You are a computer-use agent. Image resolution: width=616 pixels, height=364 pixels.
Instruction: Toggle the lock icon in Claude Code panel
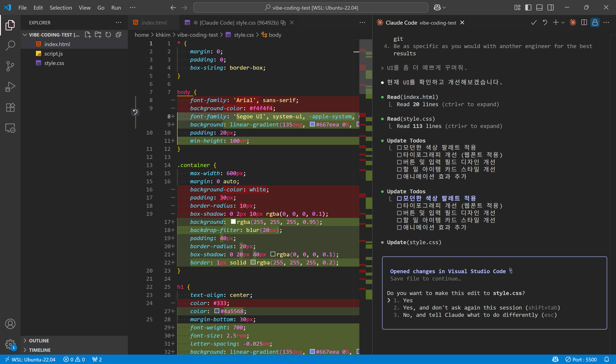[595, 23]
